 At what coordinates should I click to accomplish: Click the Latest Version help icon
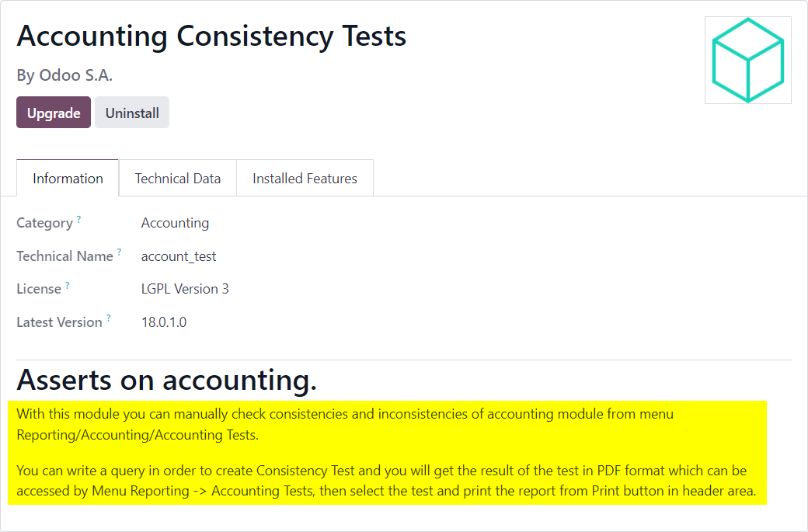tap(108, 317)
